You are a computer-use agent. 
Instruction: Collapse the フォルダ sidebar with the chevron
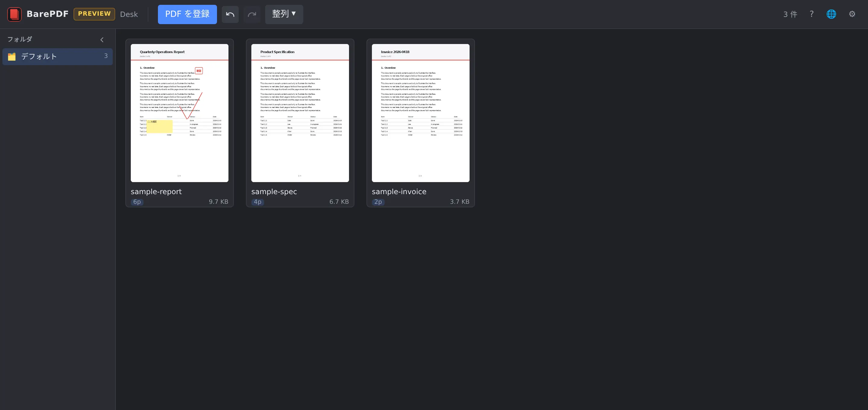[x=102, y=40]
